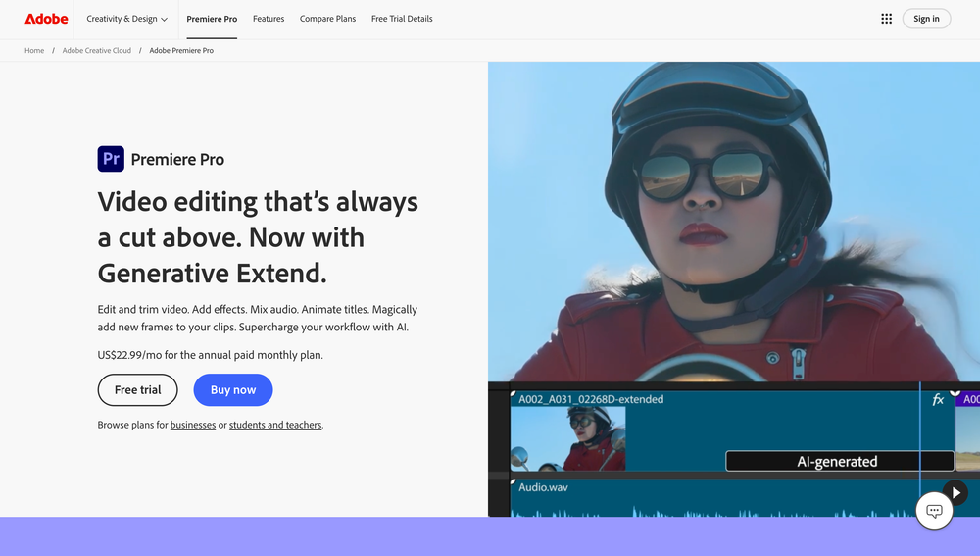Image resolution: width=980 pixels, height=556 pixels.
Task: Click the AI-generated label on timeline
Action: click(x=840, y=461)
